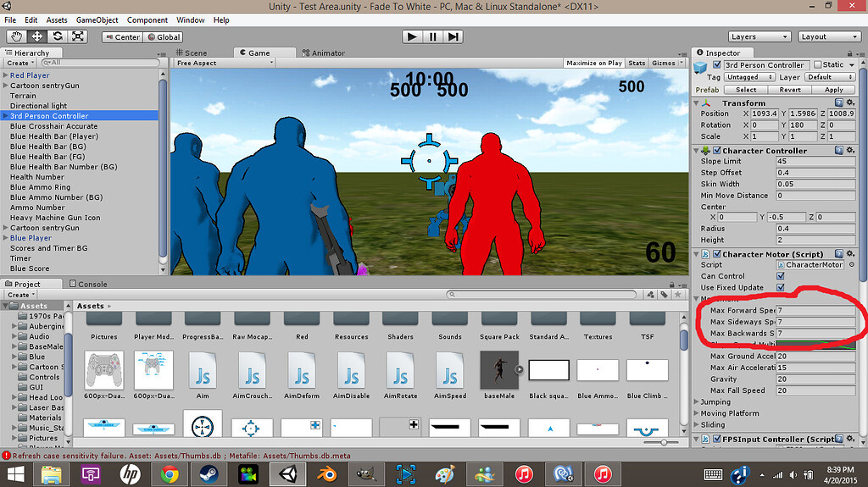Select the Move tool in toolbar
Screen dimensions: 868x487
37,36
